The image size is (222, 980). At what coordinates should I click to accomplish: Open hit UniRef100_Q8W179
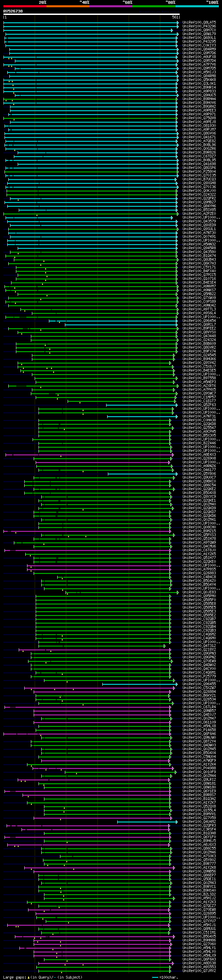click(199, 34)
